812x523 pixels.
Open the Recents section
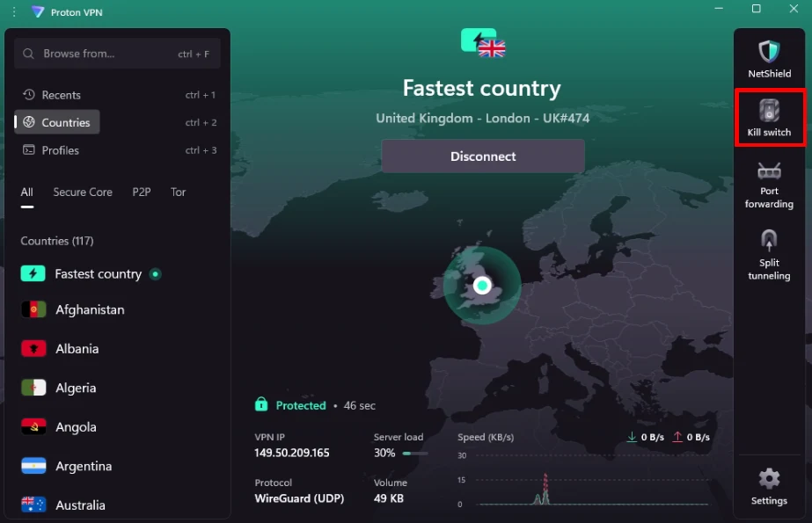tap(60, 95)
